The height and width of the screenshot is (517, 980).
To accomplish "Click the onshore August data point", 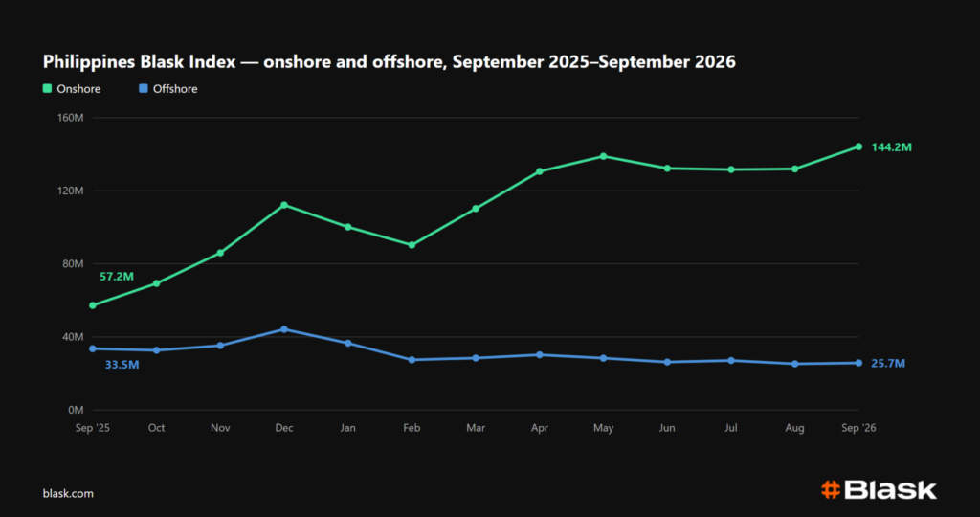I will (x=795, y=169).
